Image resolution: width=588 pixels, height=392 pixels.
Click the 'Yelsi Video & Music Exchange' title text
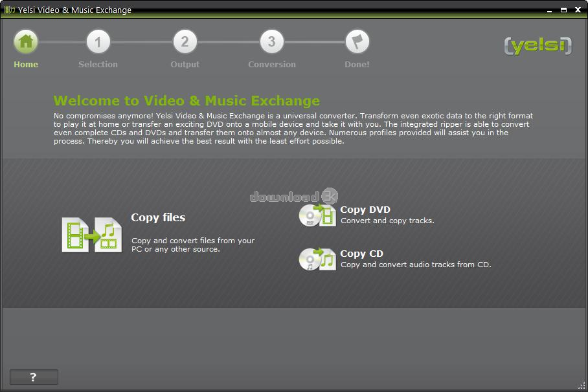tap(74, 10)
